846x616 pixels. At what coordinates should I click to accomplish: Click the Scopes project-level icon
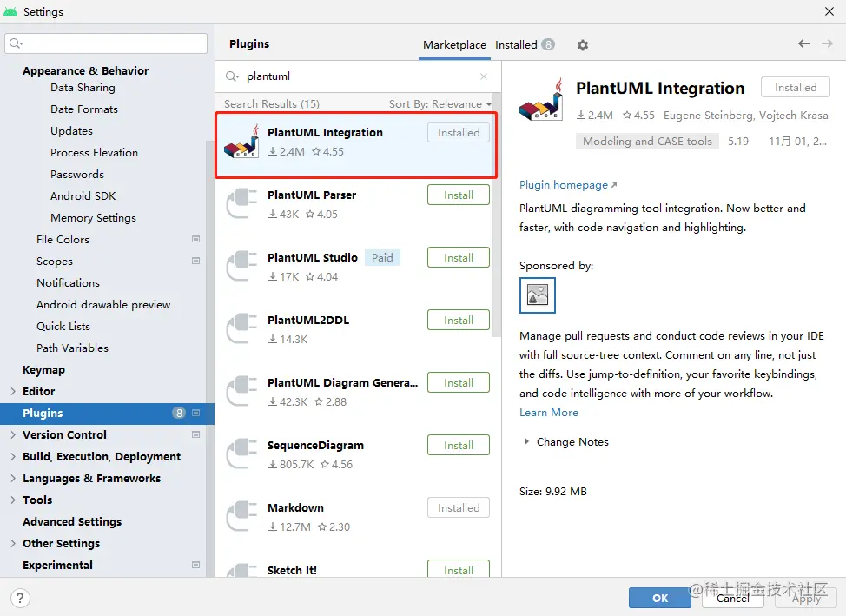point(195,261)
